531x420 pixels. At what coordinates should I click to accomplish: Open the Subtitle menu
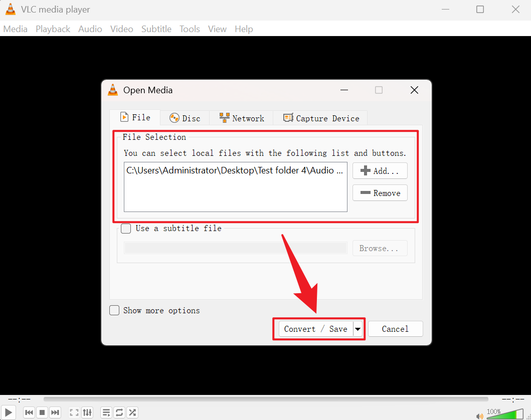tap(156, 29)
